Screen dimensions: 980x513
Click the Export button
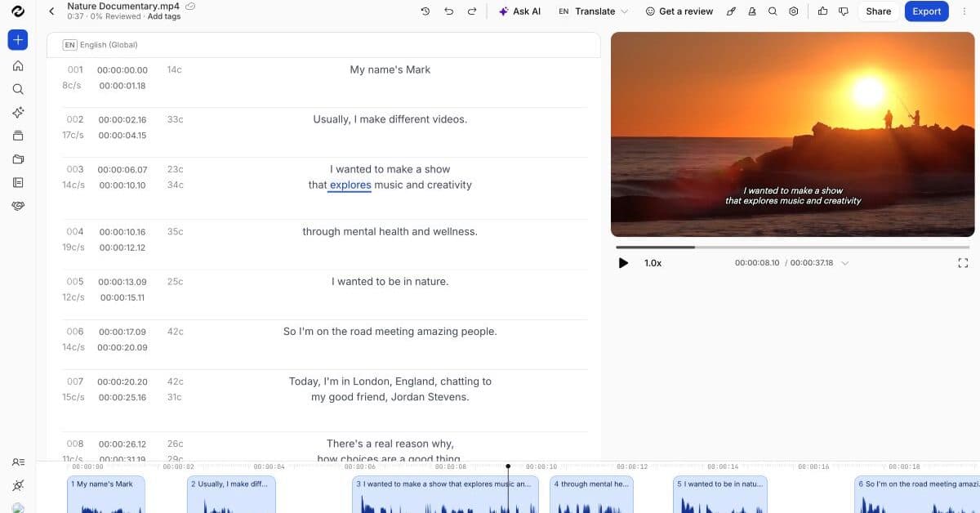click(927, 11)
